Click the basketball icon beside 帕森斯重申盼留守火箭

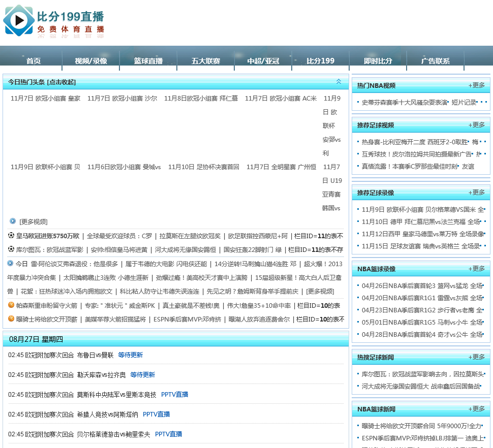click(x=11, y=305)
